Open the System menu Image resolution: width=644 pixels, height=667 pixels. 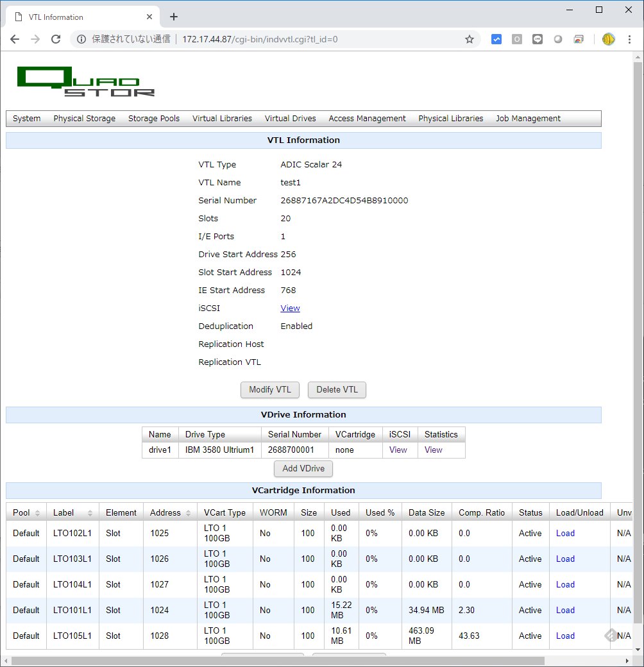[27, 119]
